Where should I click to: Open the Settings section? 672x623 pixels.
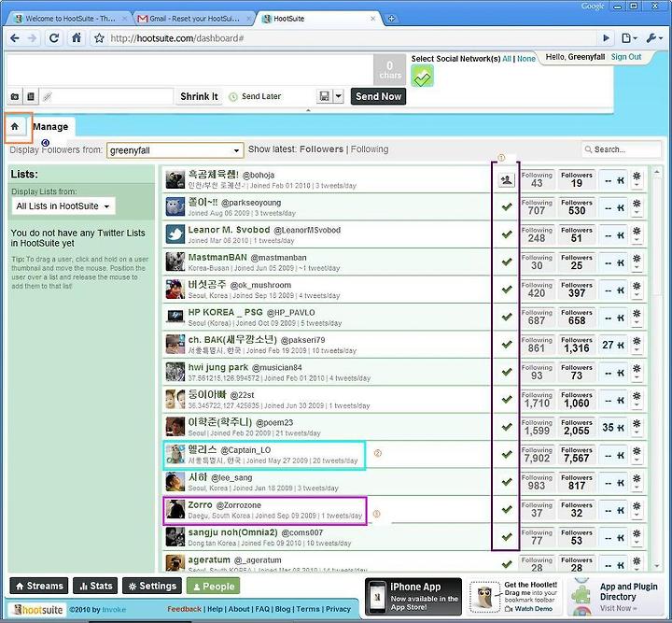pyautogui.click(x=152, y=586)
